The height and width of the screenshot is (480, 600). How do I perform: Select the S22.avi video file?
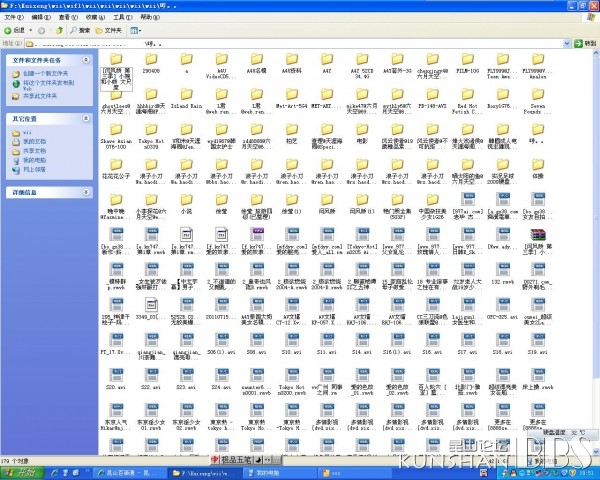point(151,379)
